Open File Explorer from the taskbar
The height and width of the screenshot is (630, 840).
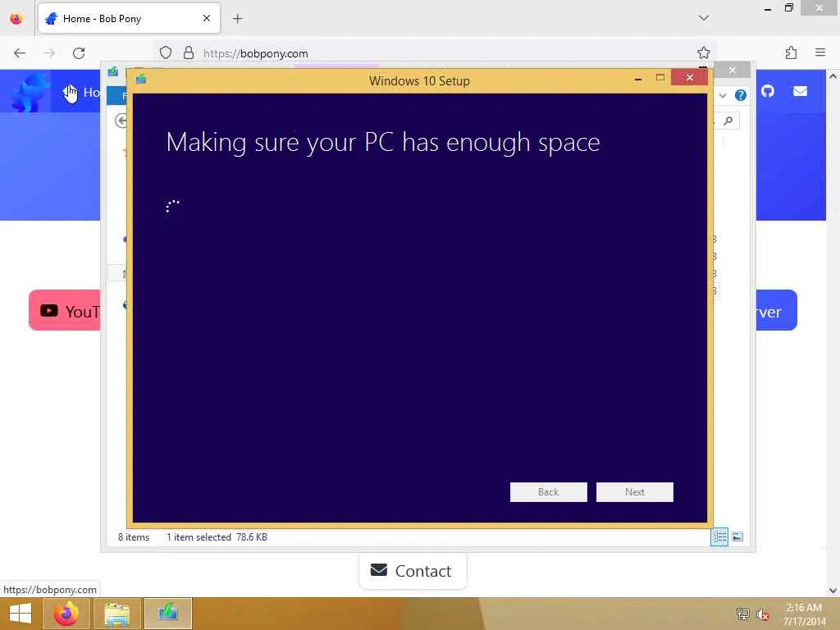116,614
